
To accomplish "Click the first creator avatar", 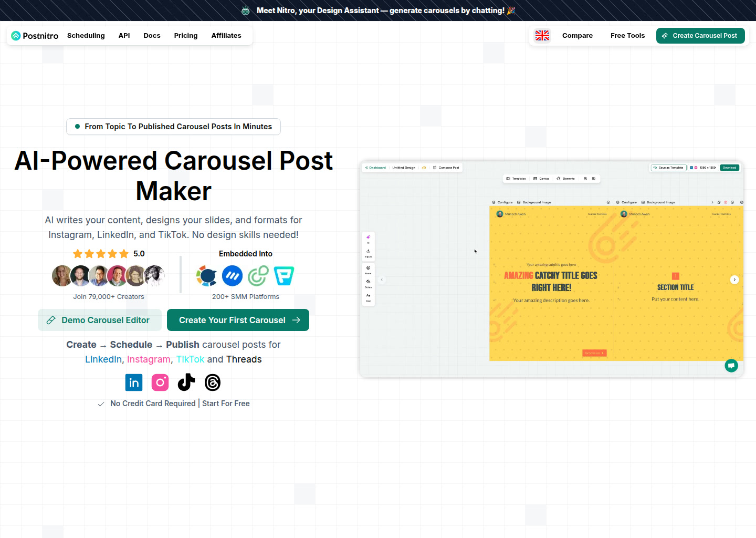I will coord(62,276).
